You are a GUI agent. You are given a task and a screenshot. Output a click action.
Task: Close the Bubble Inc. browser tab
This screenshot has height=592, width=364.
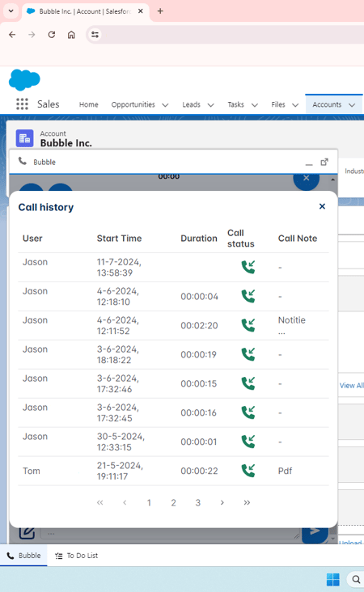[141, 11]
